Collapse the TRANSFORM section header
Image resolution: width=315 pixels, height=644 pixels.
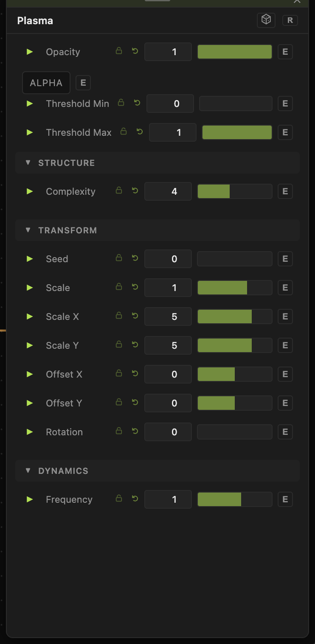157,230
